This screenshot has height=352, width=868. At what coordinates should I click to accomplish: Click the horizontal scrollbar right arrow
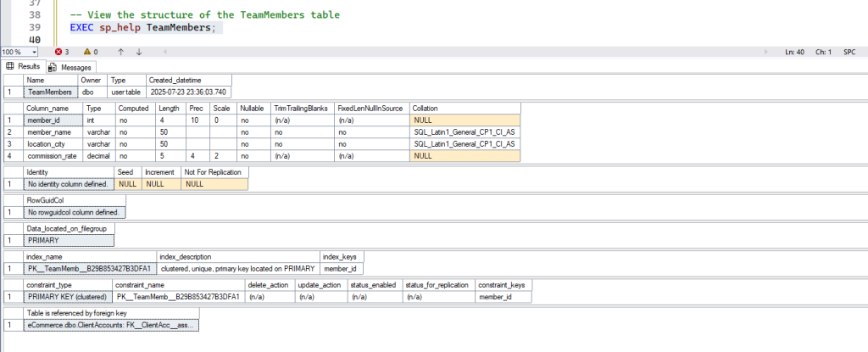pos(766,52)
